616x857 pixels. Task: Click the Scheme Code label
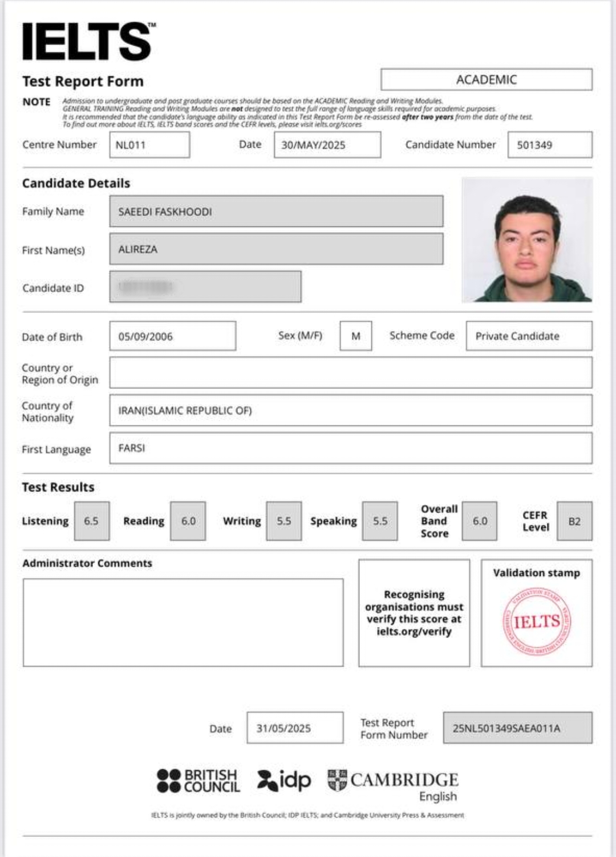click(422, 336)
